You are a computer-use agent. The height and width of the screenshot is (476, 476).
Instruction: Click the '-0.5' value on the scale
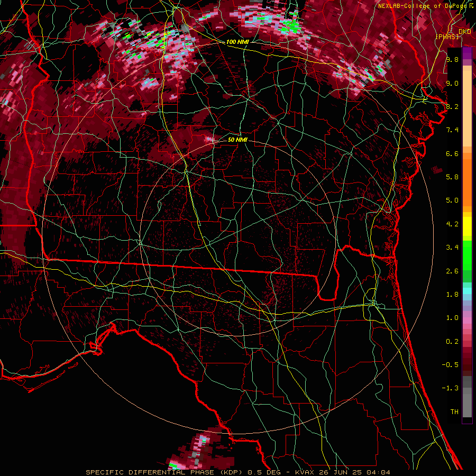click(x=450, y=365)
